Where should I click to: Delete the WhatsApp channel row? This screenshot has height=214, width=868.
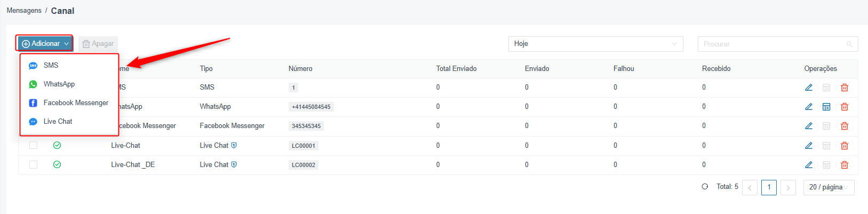[845, 107]
